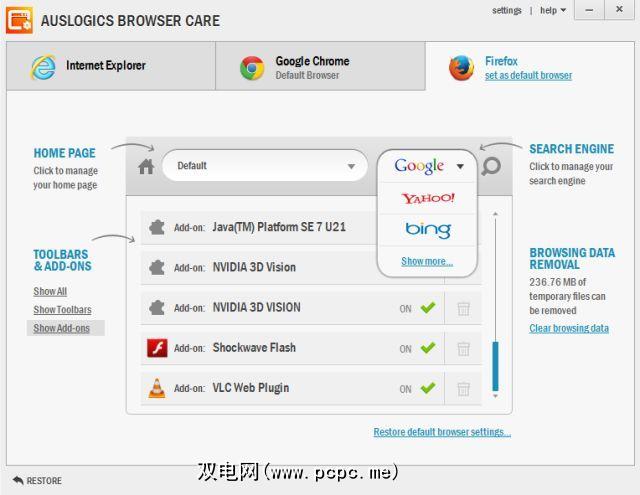Click the Show Add-ons filter link
This screenshot has height=495, width=640.
coord(62,328)
